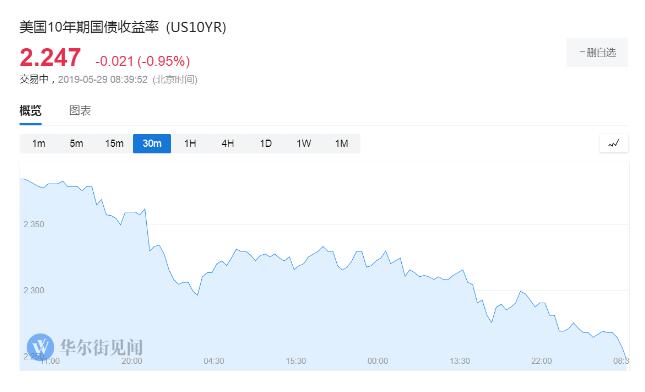Image resolution: width=645 pixels, height=392 pixels.
Task: Switch chart to 1M interval
Action: pyautogui.click(x=341, y=144)
